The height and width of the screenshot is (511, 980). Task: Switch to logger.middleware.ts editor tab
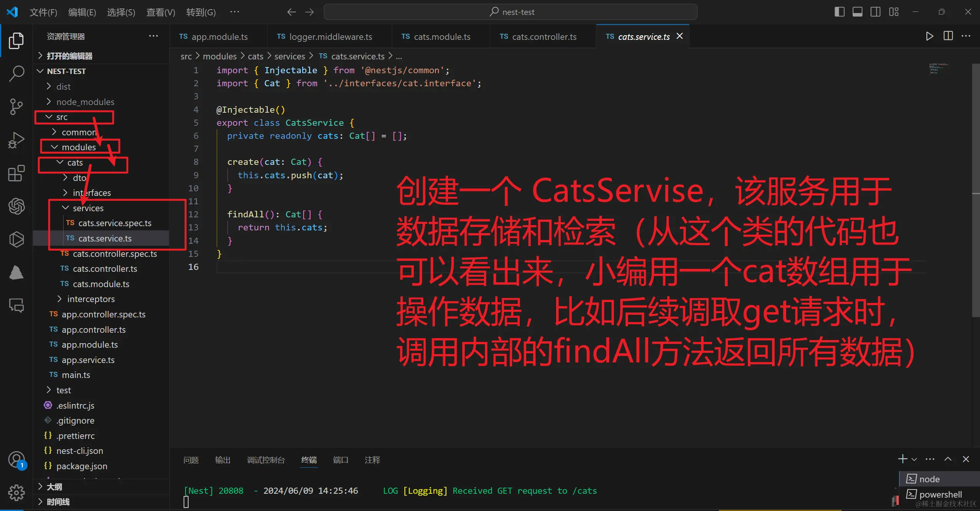[x=330, y=36]
